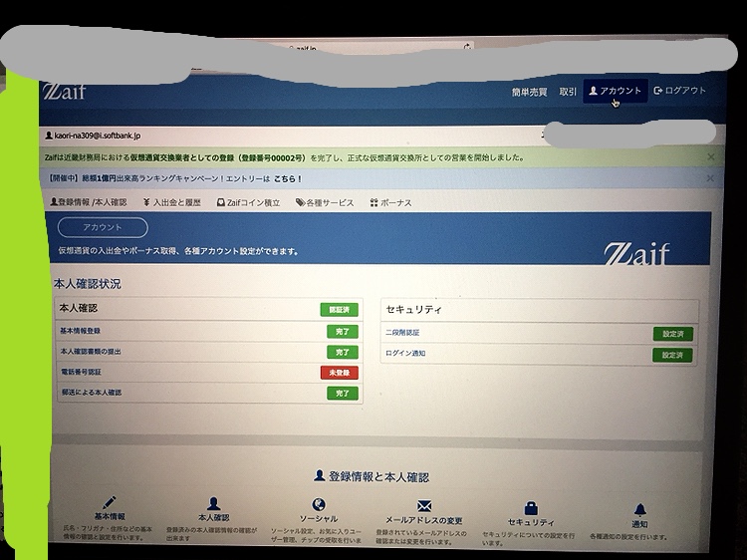Select Zaifコイン積立 tab
Viewport: 747px width, 560px height.
248,202
